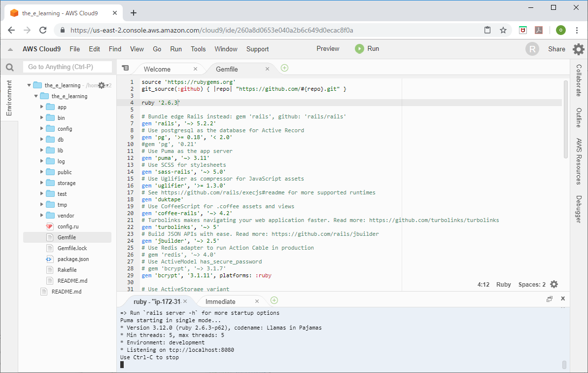Close the ruby terminal tab
This screenshot has height=373, width=588.
click(x=185, y=301)
